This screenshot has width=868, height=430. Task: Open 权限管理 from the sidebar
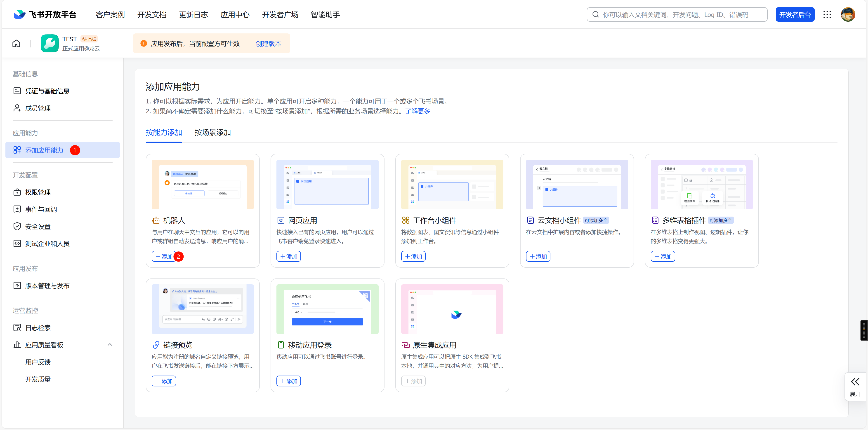tap(38, 192)
